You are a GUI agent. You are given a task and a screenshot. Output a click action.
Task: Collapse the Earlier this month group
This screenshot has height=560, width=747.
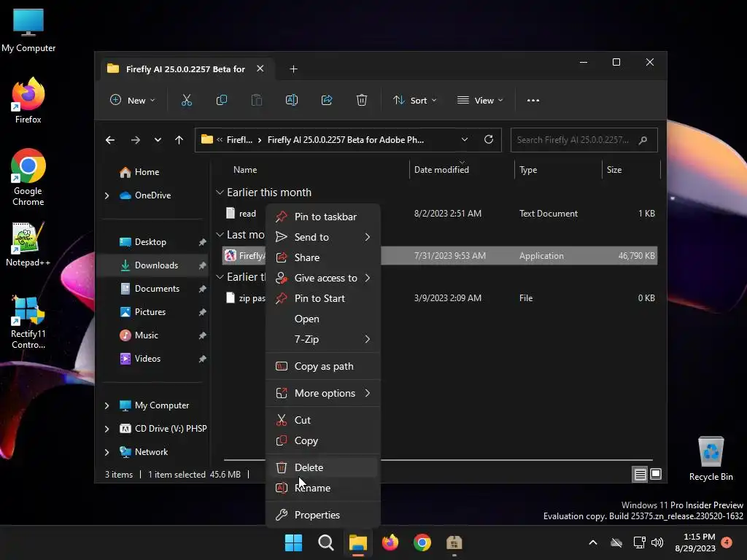pyautogui.click(x=220, y=192)
